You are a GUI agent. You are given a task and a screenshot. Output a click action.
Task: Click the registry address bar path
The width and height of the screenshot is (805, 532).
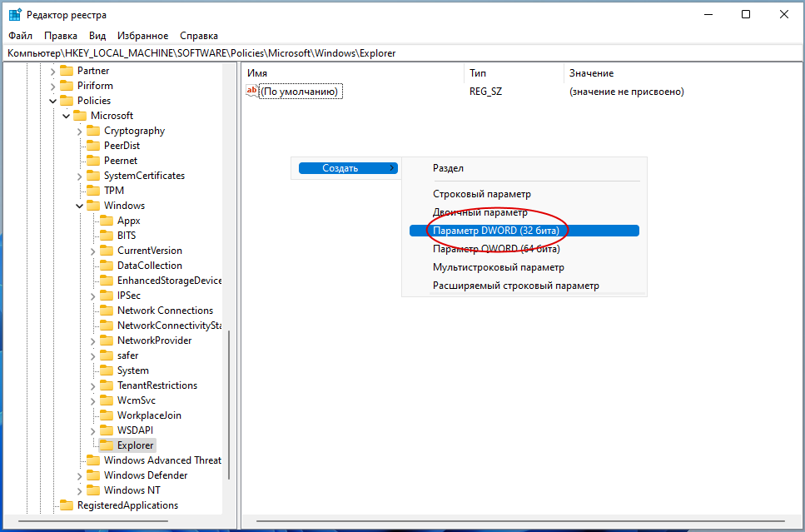(x=403, y=53)
